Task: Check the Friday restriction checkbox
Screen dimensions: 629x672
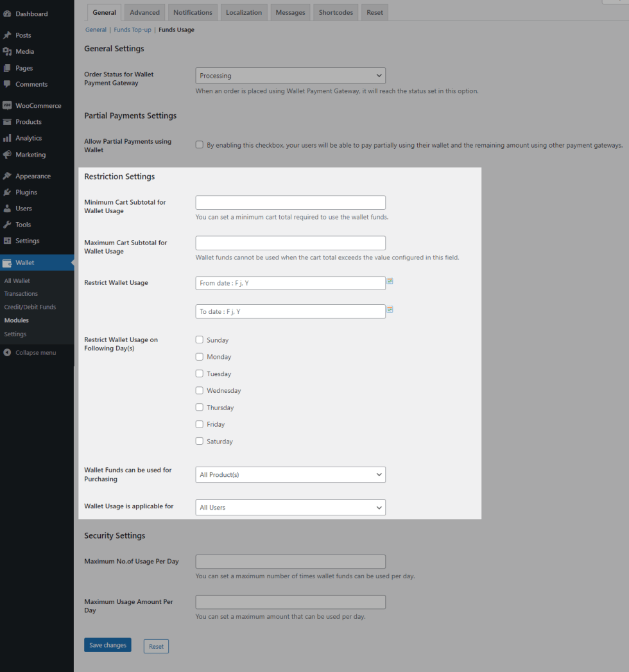Action: (x=199, y=424)
